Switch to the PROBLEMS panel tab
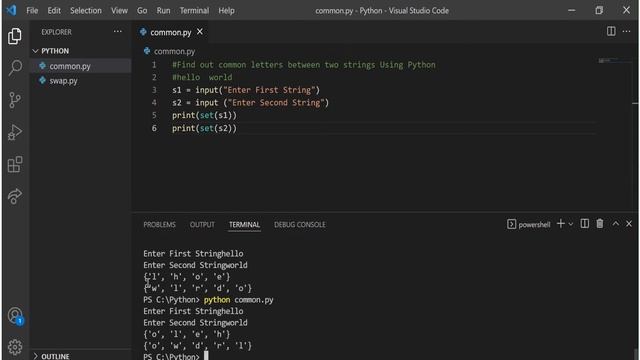Image resolution: width=640 pixels, height=360 pixels. point(159,224)
